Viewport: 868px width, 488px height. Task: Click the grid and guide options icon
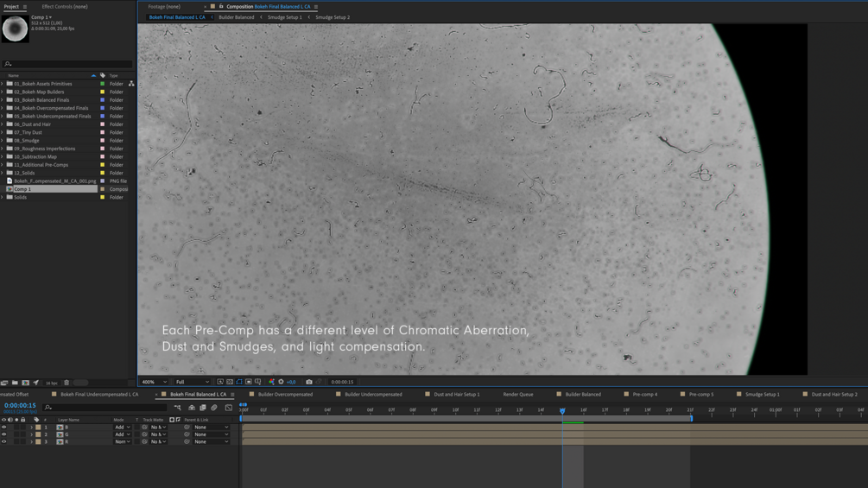[x=258, y=382]
